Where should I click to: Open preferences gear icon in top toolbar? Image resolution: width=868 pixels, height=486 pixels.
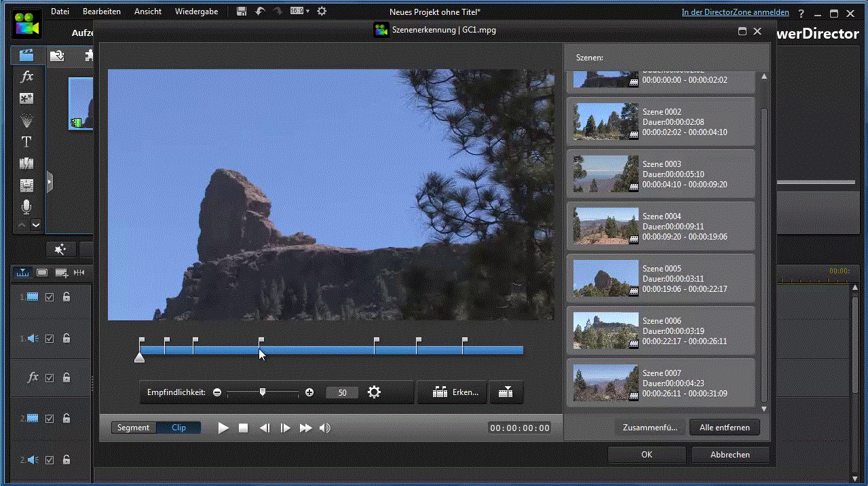322,11
